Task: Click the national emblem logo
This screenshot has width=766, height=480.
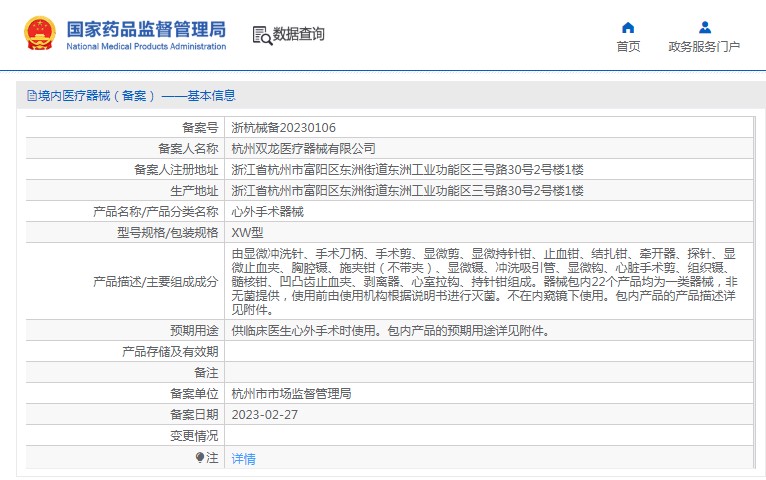Action: 40,33
